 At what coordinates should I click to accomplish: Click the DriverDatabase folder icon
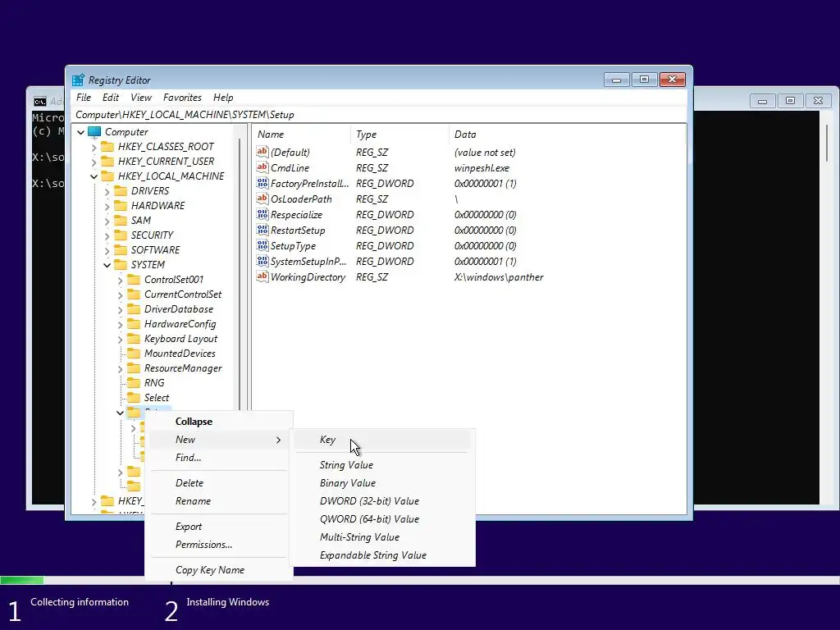coord(134,309)
